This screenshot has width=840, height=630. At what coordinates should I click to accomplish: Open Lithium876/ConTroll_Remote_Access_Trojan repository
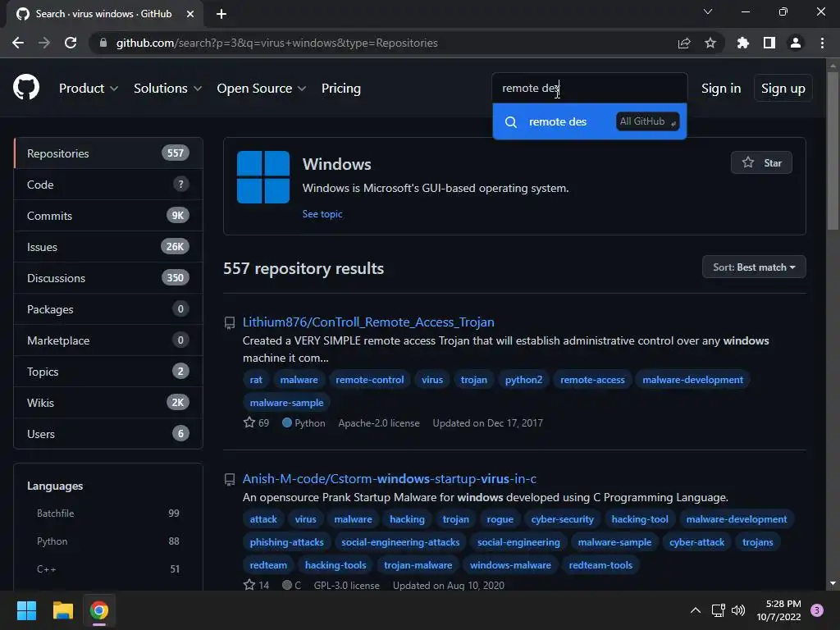click(x=368, y=322)
